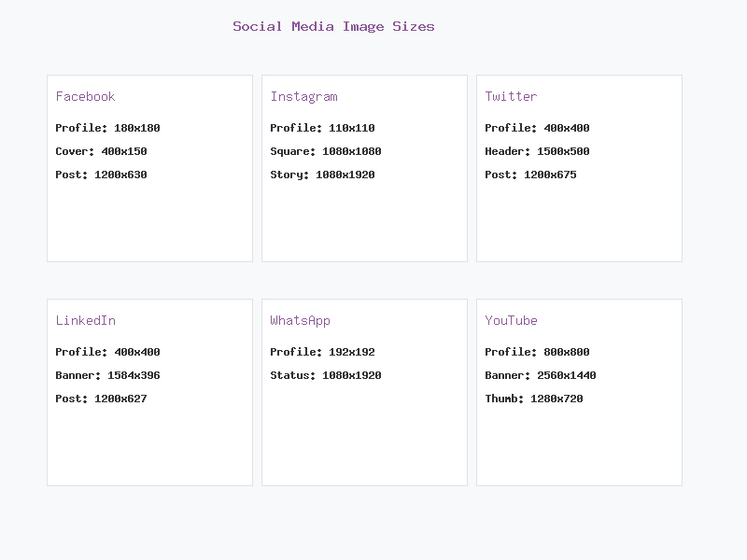Click the Twitter card heading
Viewport: 747px width, 560px height.
[511, 96]
